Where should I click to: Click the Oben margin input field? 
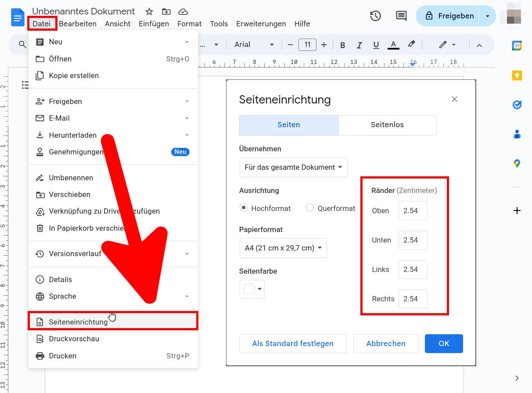pos(413,211)
